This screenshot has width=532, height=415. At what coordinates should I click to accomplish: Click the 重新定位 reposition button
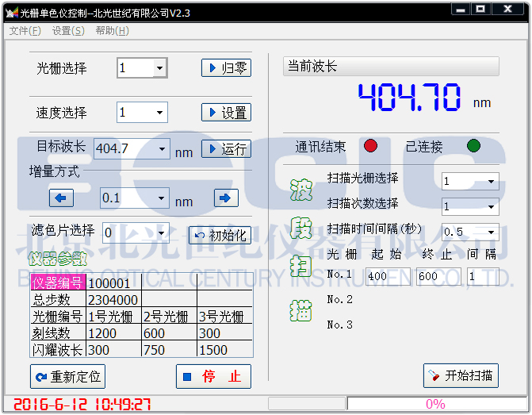click(67, 376)
